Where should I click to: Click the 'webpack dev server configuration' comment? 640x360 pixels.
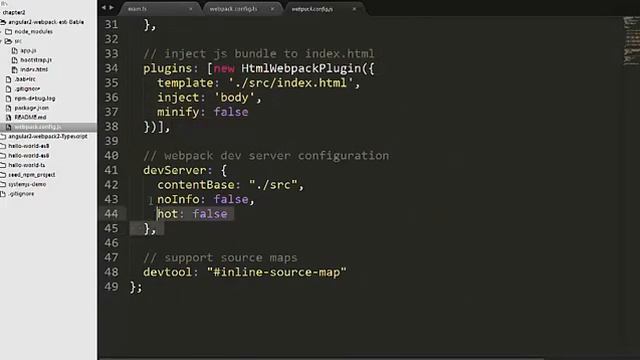click(266, 156)
